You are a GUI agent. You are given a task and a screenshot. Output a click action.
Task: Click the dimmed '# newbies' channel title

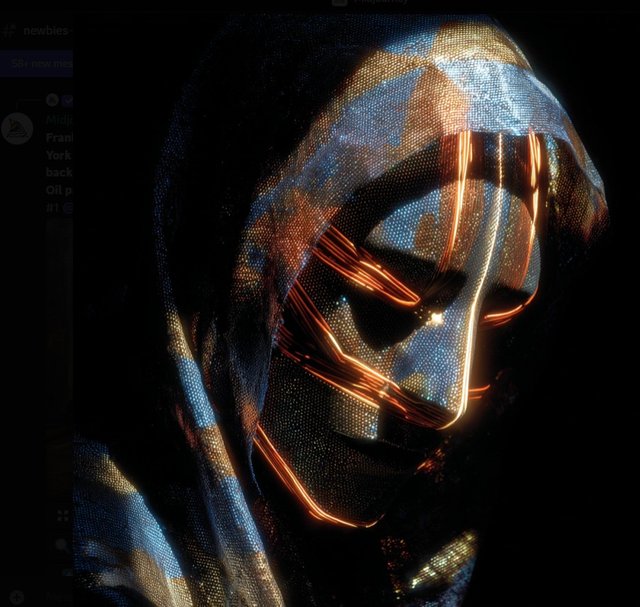pyautogui.click(x=46, y=31)
